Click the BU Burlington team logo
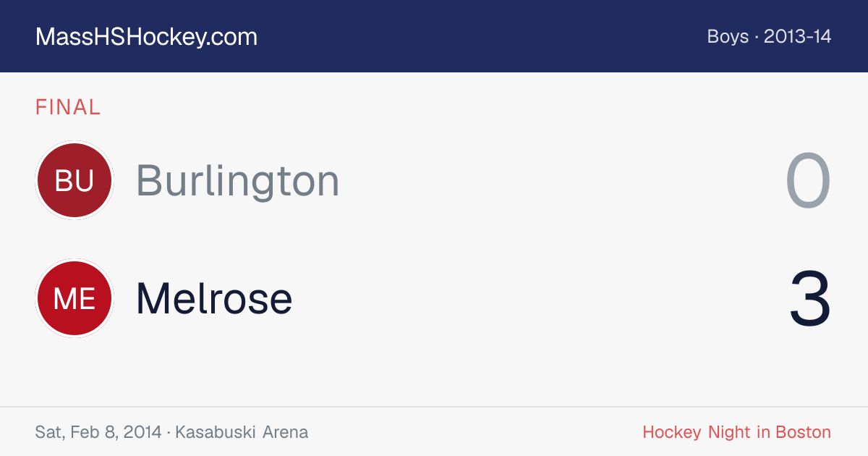The height and width of the screenshot is (456, 868). [75, 180]
